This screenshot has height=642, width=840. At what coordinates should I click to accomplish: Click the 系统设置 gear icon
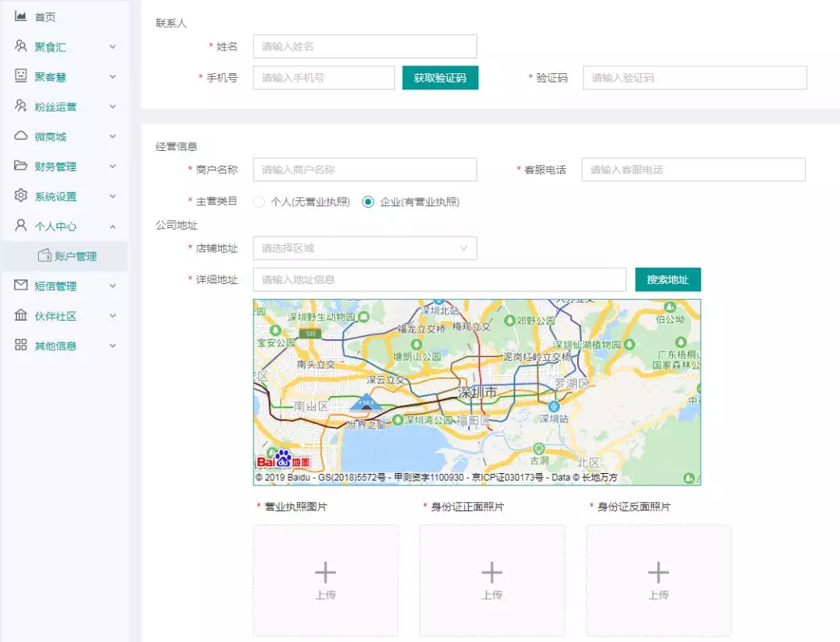tap(21, 196)
